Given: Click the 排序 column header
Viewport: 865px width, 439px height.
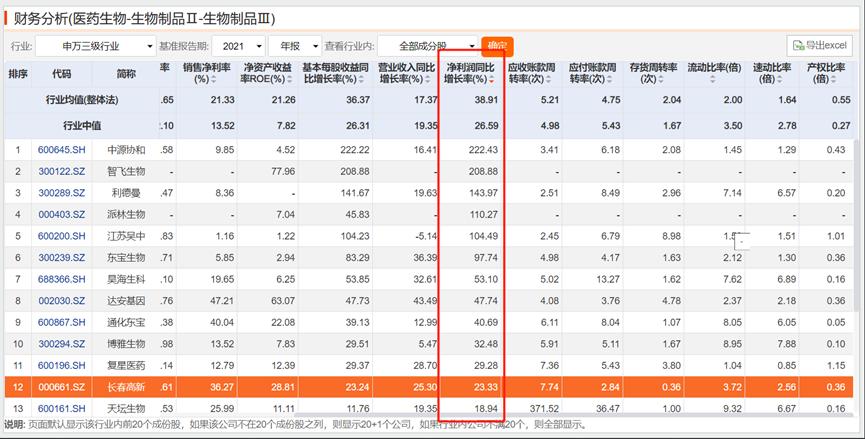Looking at the screenshot, I should [18, 73].
